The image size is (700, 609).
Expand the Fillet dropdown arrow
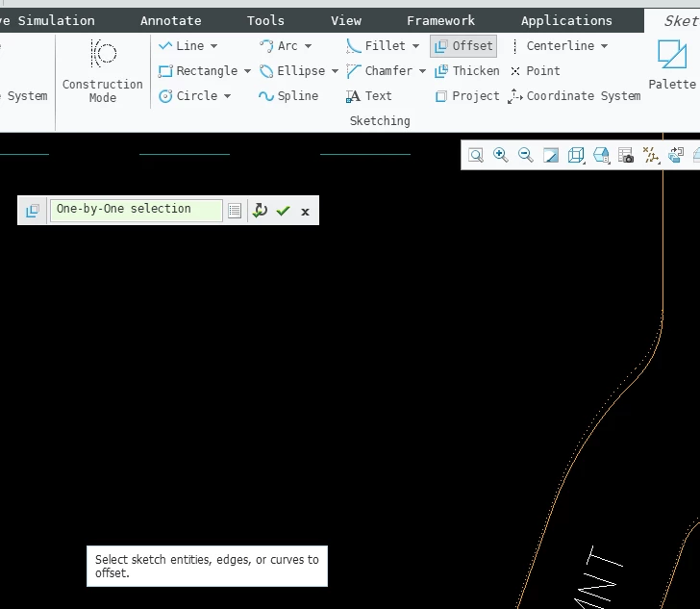coord(415,46)
